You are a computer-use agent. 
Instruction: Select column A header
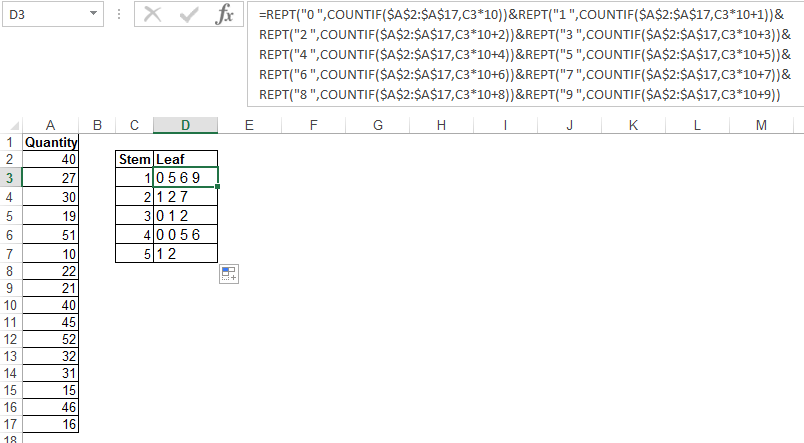[x=50, y=126]
